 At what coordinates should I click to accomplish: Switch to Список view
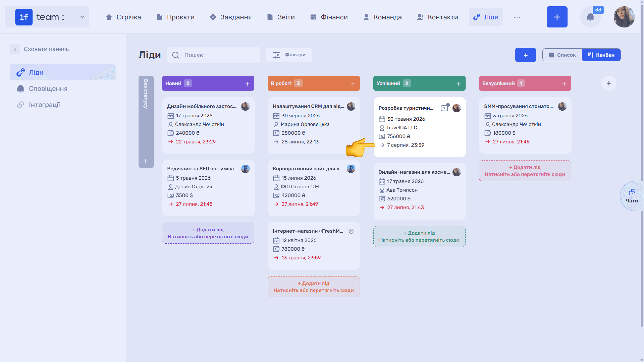click(x=562, y=55)
